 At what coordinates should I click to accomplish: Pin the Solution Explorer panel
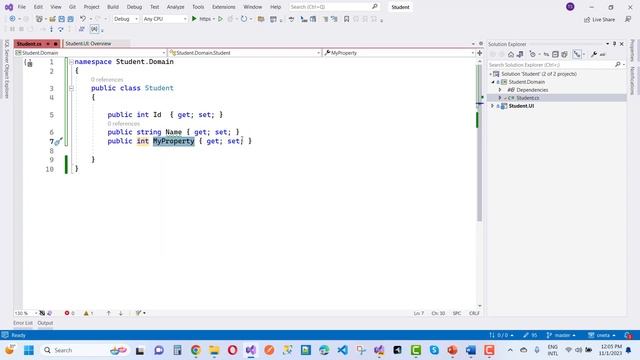tap(614, 44)
